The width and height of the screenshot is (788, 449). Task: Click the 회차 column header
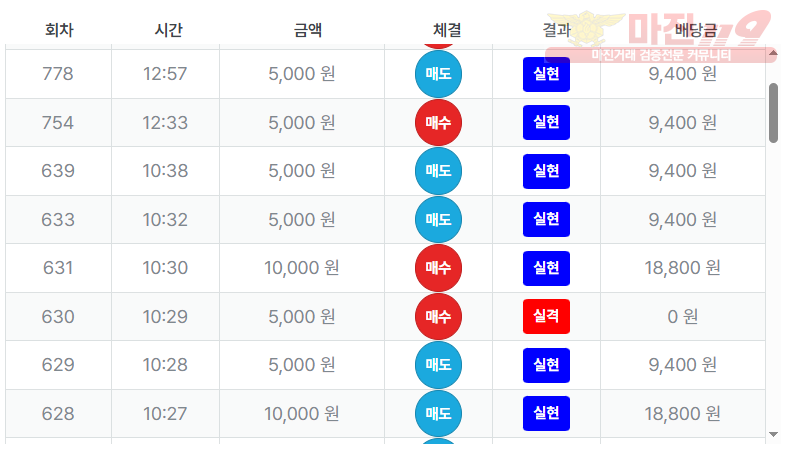59,30
